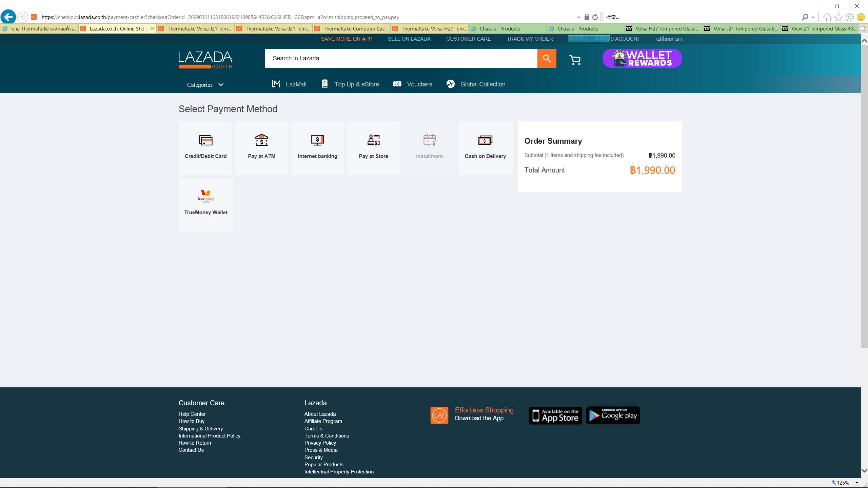Click the Google Play app badge

pyautogui.click(x=613, y=415)
